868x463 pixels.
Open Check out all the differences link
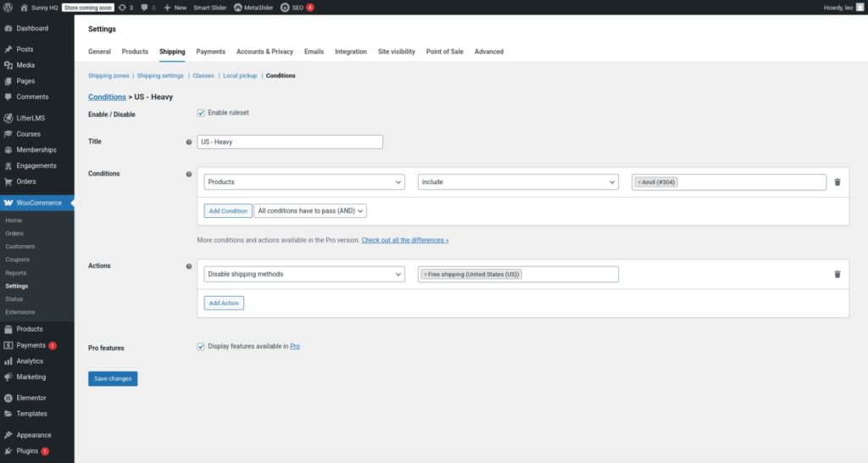pyautogui.click(x=404, y=240)
